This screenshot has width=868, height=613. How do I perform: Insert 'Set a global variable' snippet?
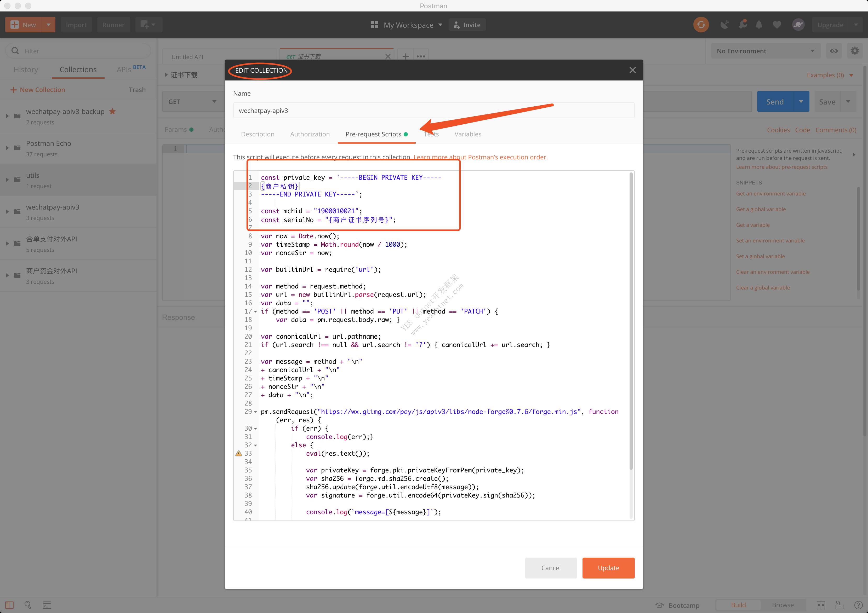tap(760, 256)
